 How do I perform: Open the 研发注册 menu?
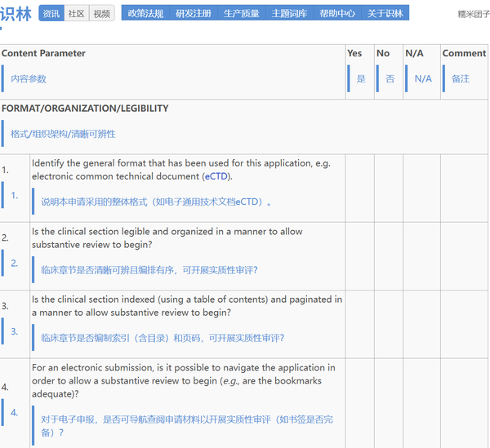[x=193, y=14]
